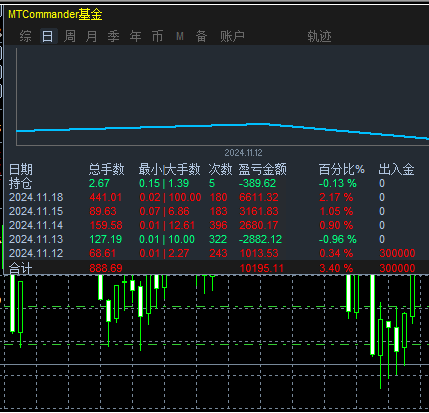Click the 轨迹 track button
The height and width of the screenshot is (413, 429).
click(x=319, y=36)
